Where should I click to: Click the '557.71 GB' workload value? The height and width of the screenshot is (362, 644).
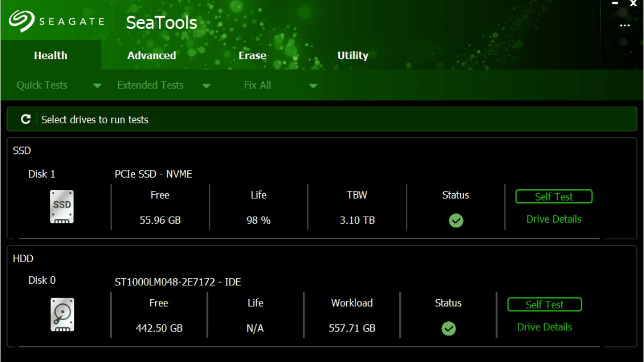coord(352,328)
